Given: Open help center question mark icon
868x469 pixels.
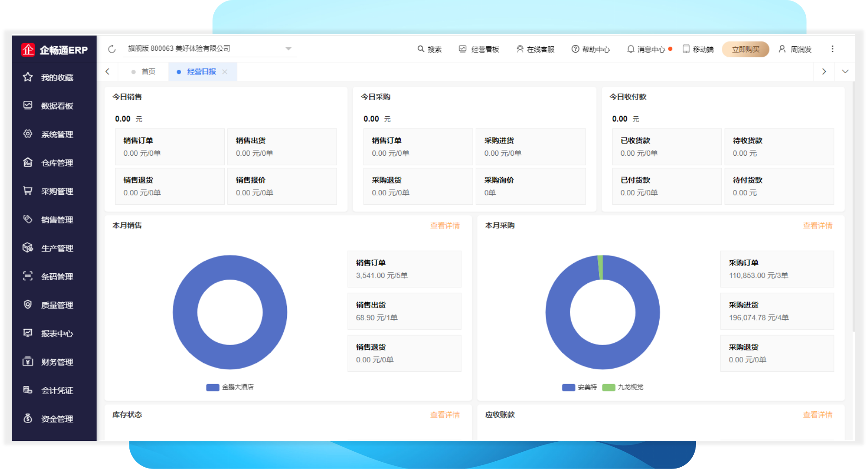Looking at the screenshot, I should coord(575,49).
